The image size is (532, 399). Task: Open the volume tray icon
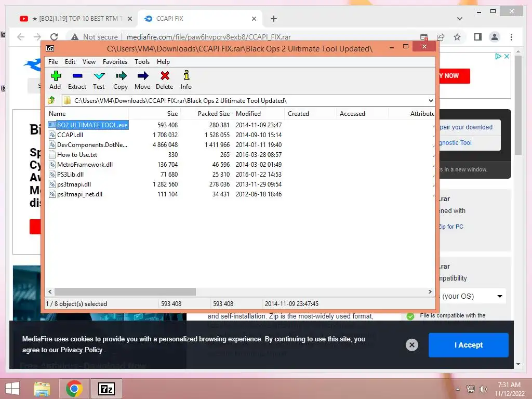[x=483, y=389]
